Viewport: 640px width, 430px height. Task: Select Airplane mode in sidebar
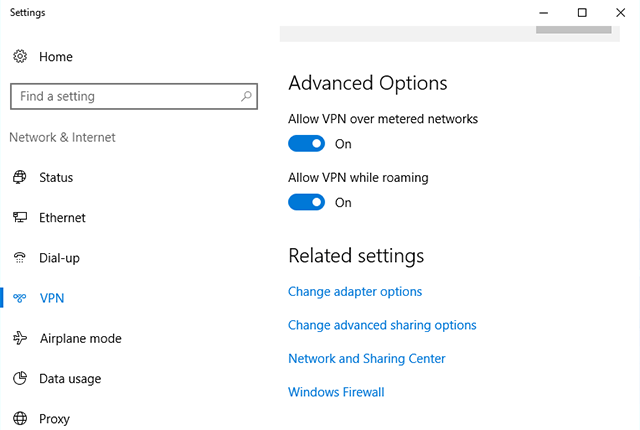pos(80,339)
